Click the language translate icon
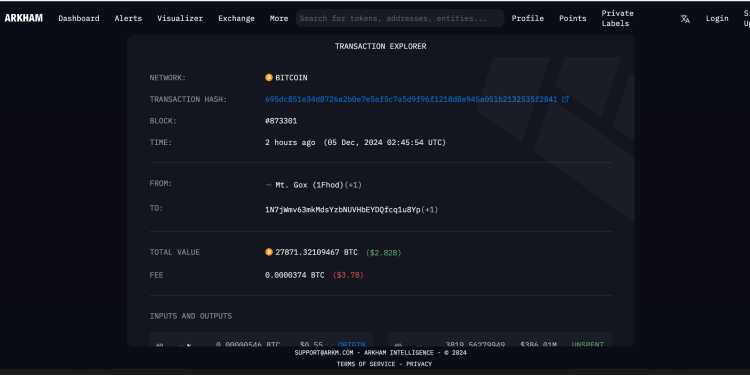 [x=685, y=19]
